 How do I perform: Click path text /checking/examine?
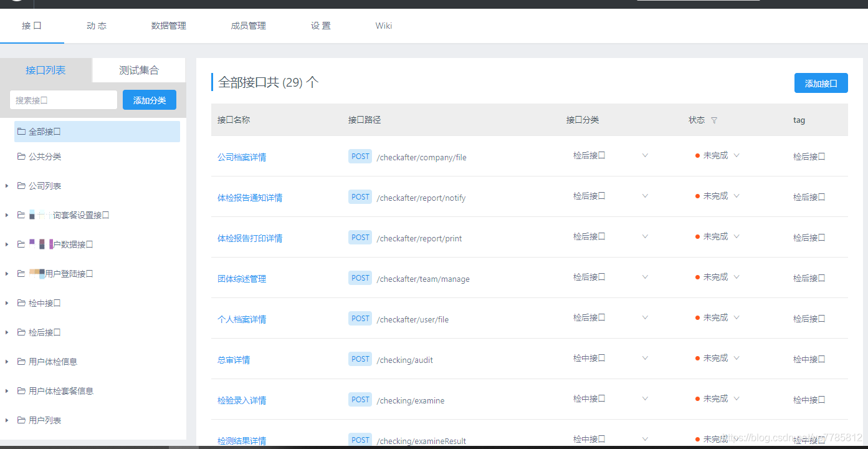[411, 400]
